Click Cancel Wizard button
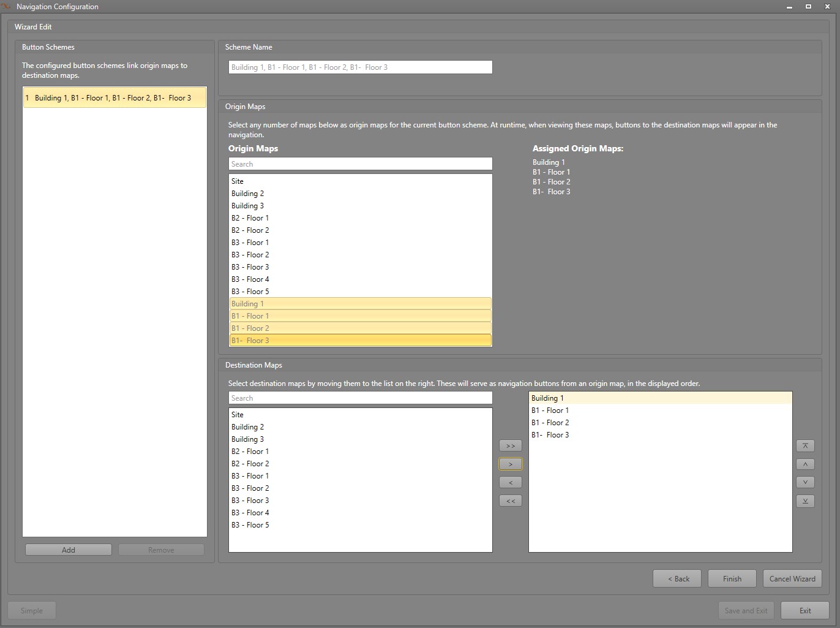 [792, 579]
